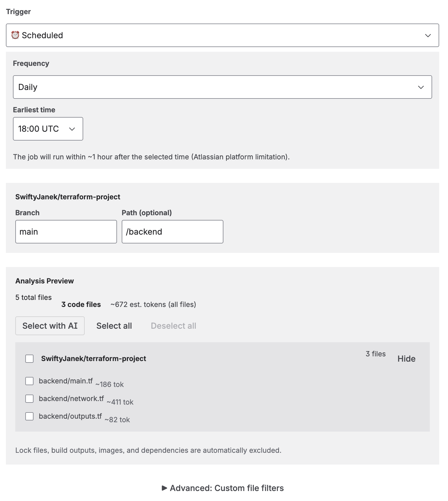Click the Deselect all option
The image size is (448, 501).
[173, 325]
